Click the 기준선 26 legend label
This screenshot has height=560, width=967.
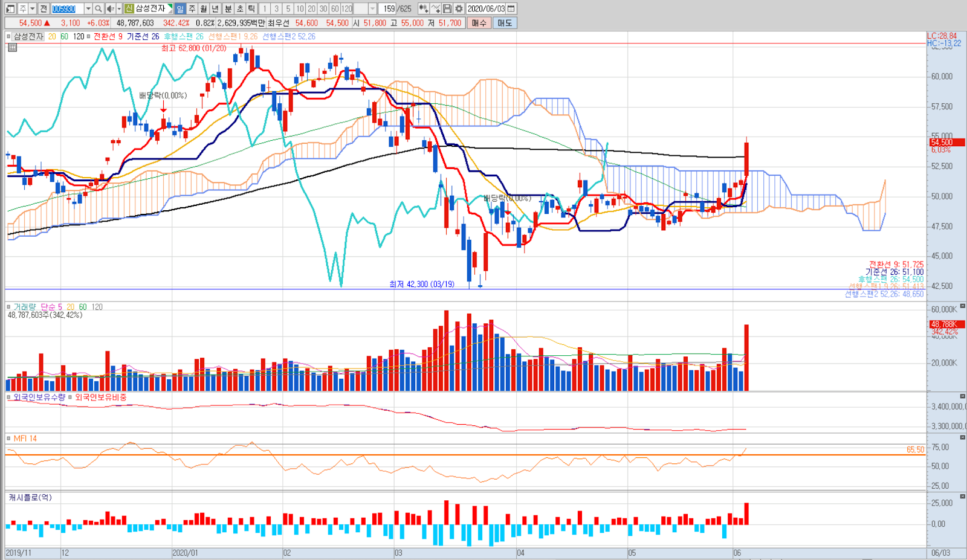[143, 36]
